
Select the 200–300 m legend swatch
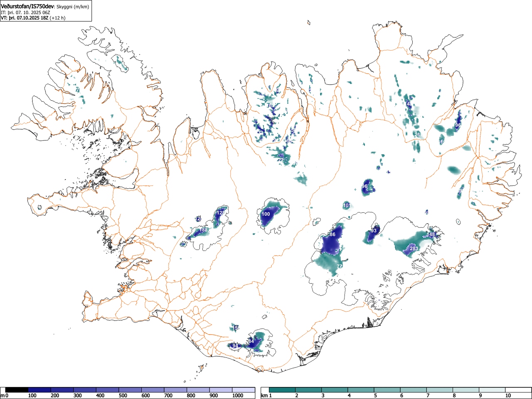pyautogui.click(x=62, y=390)
